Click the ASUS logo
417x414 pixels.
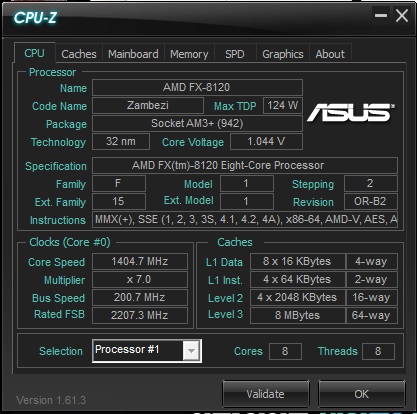click(x=351, y=112)
